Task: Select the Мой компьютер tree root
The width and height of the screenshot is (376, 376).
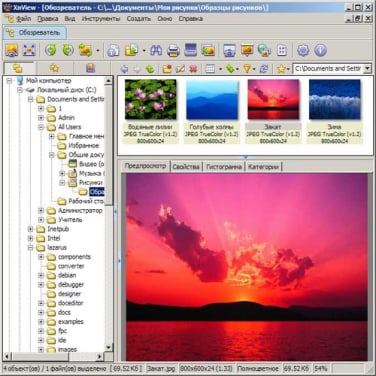Action: [49, 81]
